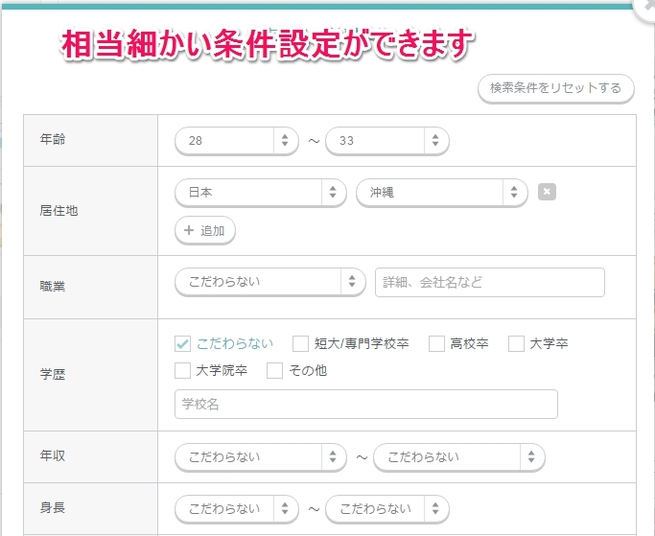Expand the 日本 country dropdown
The image size is (655, 536).
(x=260, y=192)
